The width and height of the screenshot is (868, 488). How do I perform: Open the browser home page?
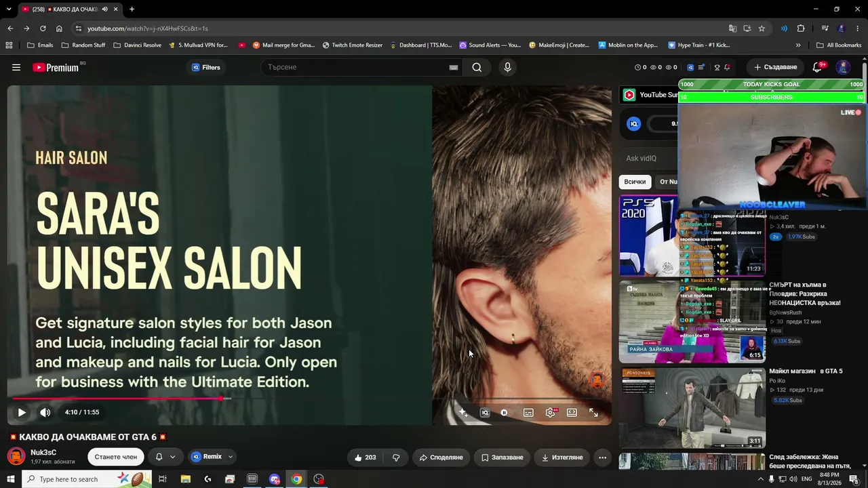[59, 28]
